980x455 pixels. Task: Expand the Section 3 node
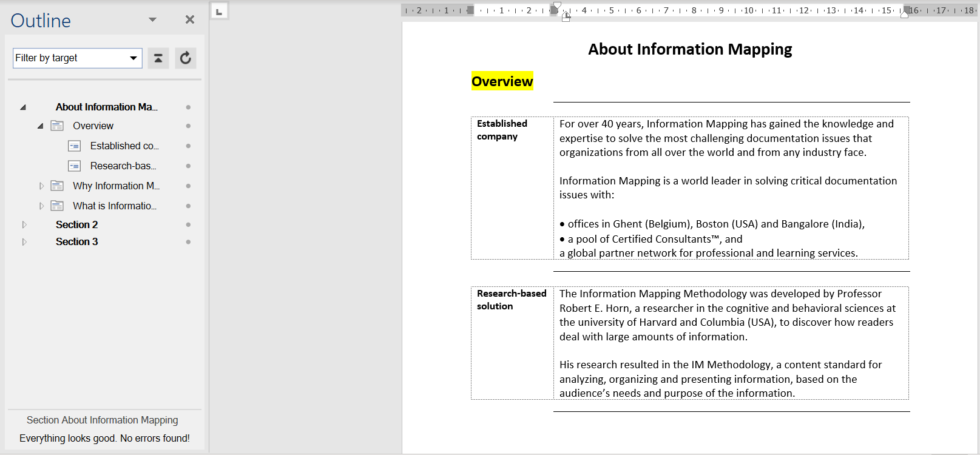click(x=24, y=242)
